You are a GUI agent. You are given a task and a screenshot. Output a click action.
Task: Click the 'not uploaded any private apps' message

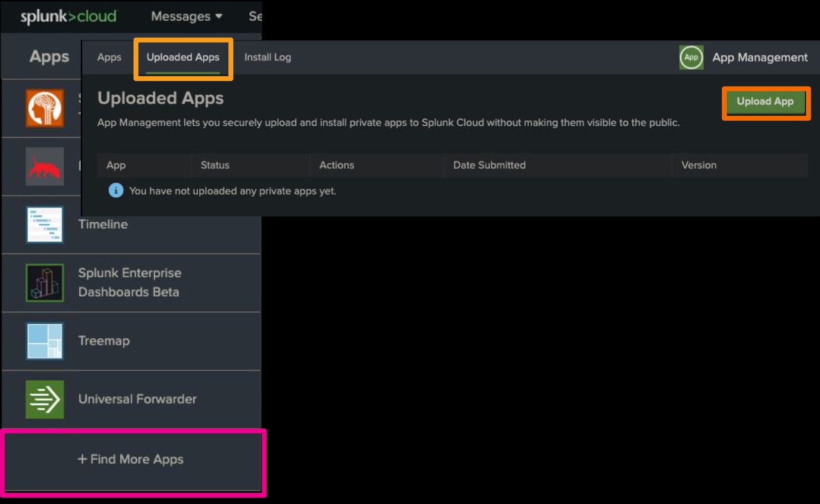click(x=232, y=191)
